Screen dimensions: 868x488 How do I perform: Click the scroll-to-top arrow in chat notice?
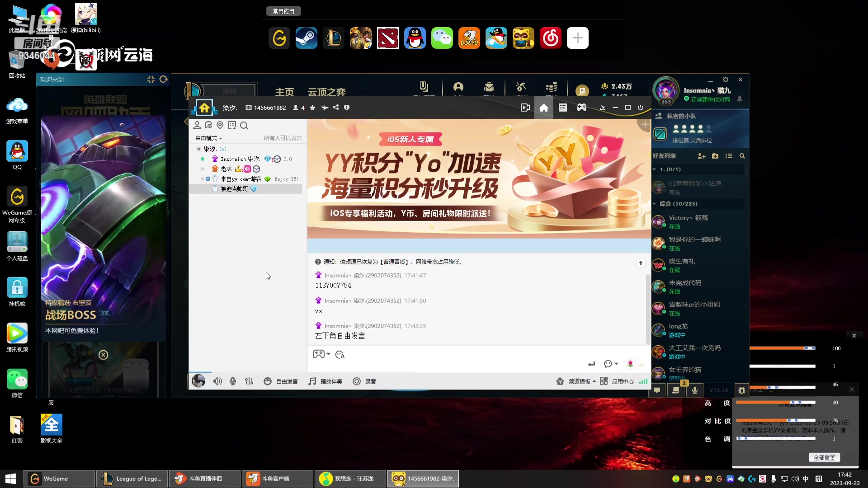[641, 263]
